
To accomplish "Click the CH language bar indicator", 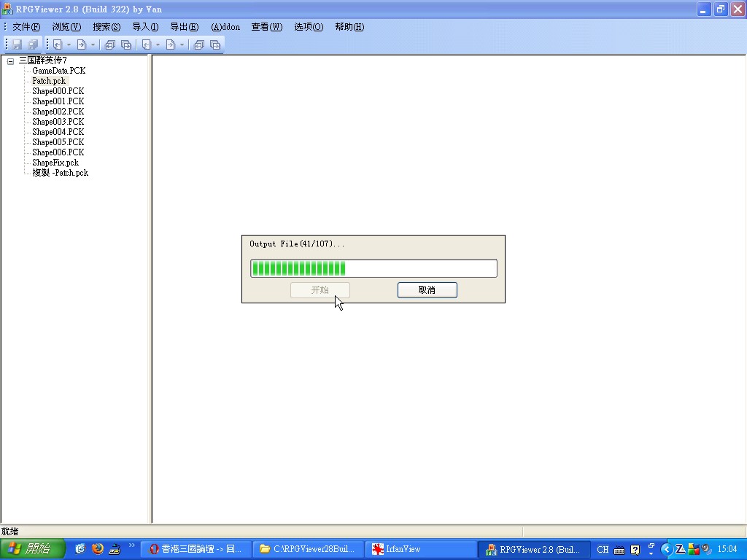I will [603, 550].
